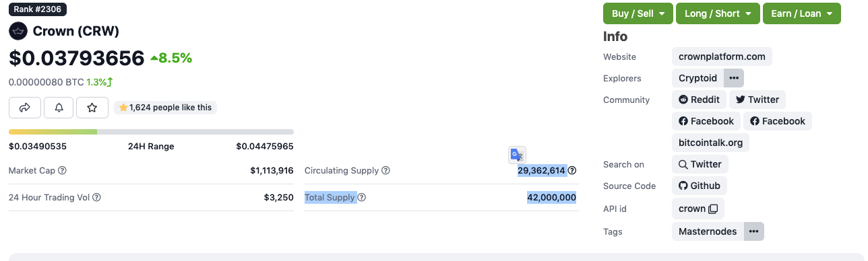This screenshot has height=261, width=868.
Task: Click the Google Translate popup icon
Action: point(517,155)
